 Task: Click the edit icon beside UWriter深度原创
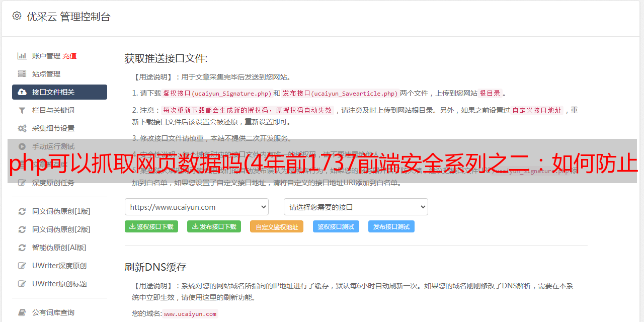(22, 266)
